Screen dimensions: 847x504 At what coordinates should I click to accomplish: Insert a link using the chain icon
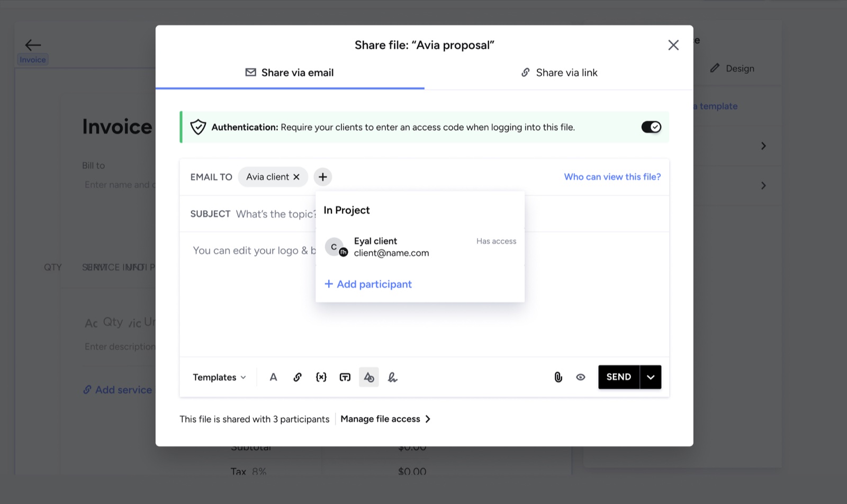click(x=298, y=377)
